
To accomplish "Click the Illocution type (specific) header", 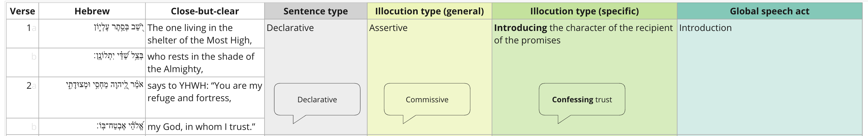I will point(584,11).
